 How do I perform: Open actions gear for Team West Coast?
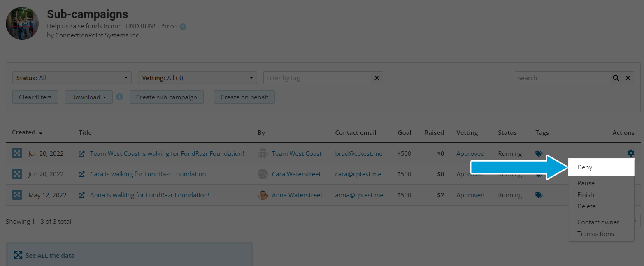point(630,153)
